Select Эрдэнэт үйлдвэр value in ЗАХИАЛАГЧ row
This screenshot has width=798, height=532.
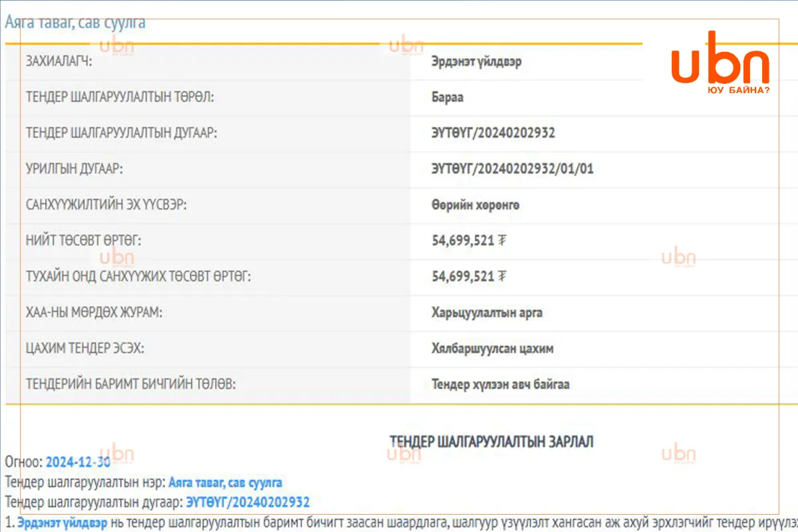[476, 61]
